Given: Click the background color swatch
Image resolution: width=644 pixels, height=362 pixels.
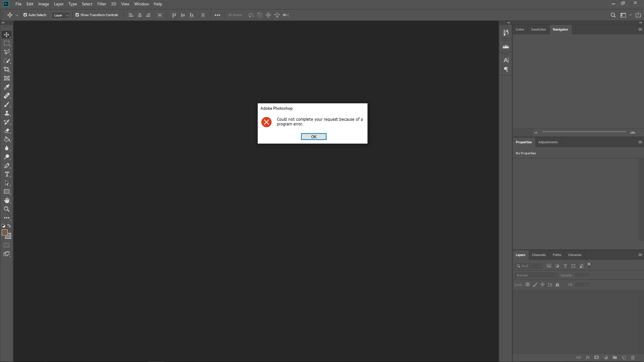Looking at the screenshot, I should click(x=9, y=237).
